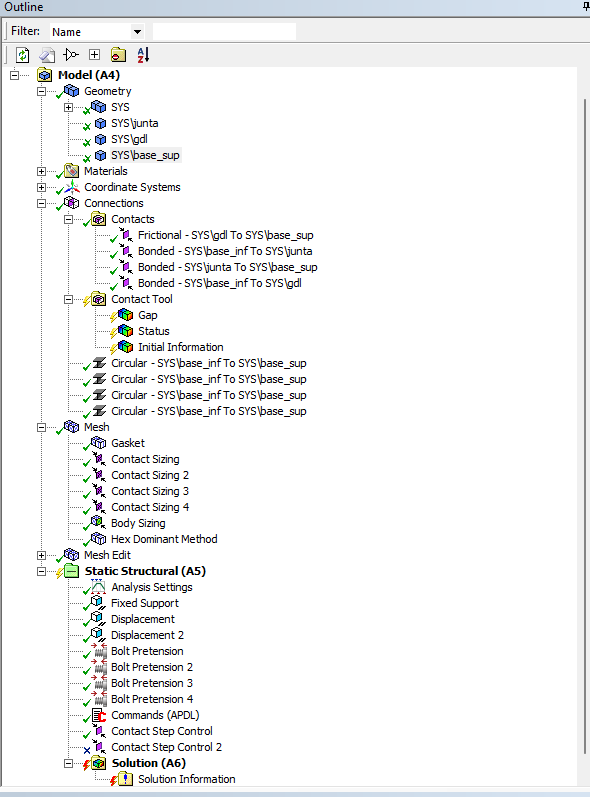
Task: Select Analysis Settings under Static Structural
Action: (x=151, y=587)
